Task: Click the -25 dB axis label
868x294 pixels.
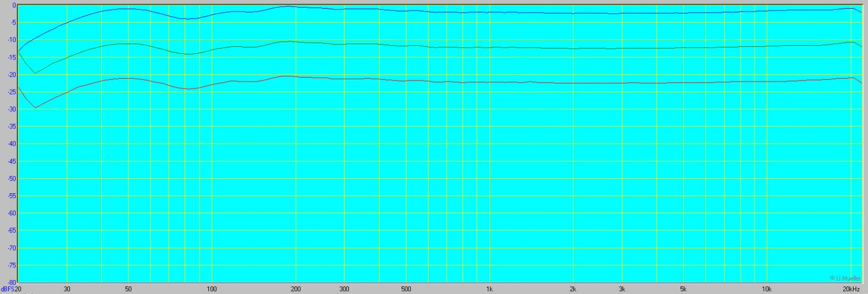Action: tap(10, 92)
